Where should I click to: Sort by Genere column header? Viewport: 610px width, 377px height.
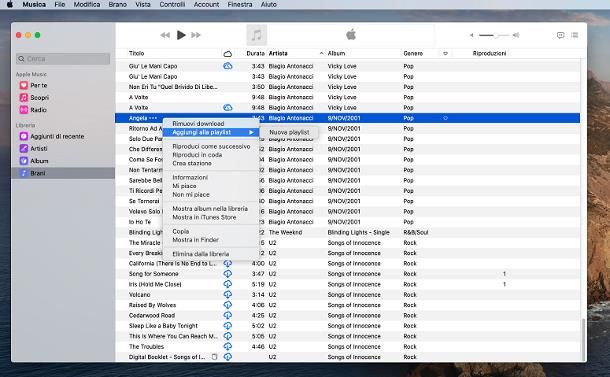pos(413,53)
